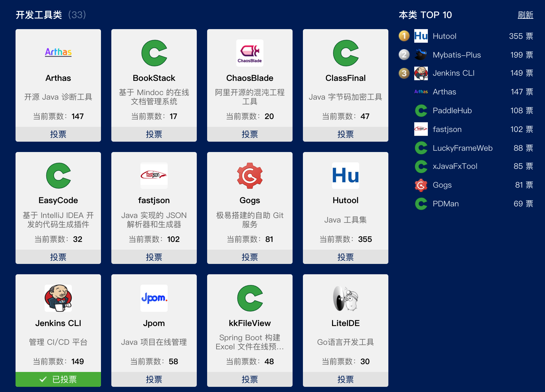Vote for BookStack
The width and height of the screenshot is (545, 392).
coord(154,134)
